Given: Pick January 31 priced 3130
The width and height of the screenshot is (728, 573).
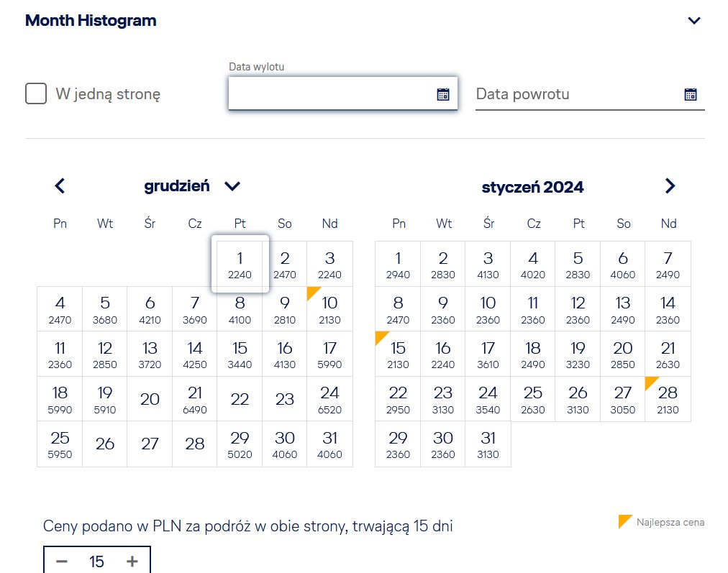Looking at the screenshot, I should pyautogui.click(x=488, y=444).
